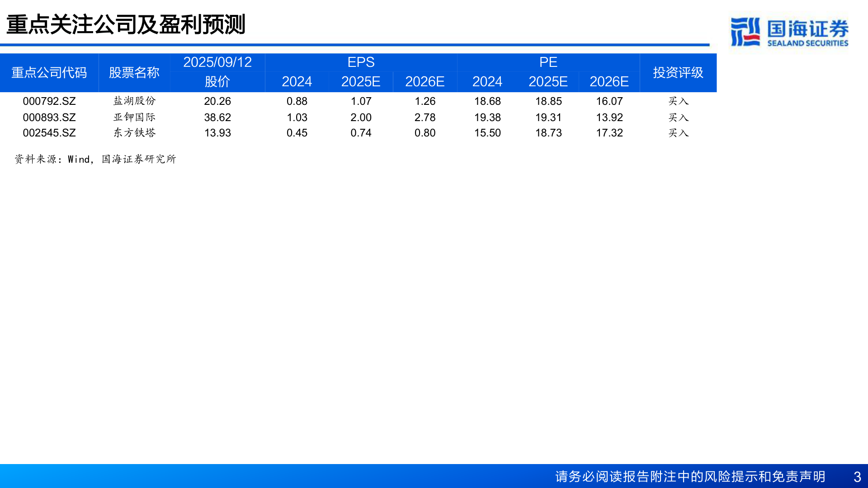Viewport: 868px width, 488px height.
Task: Click the 资料来源 Wind source note
Action: [x=96, y=159]
